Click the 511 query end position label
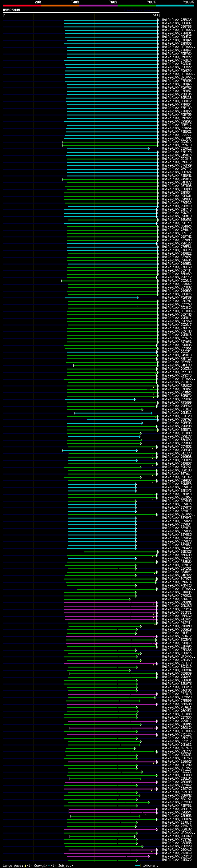This screenshot has width=197, height=868. [x=155, y=15]
